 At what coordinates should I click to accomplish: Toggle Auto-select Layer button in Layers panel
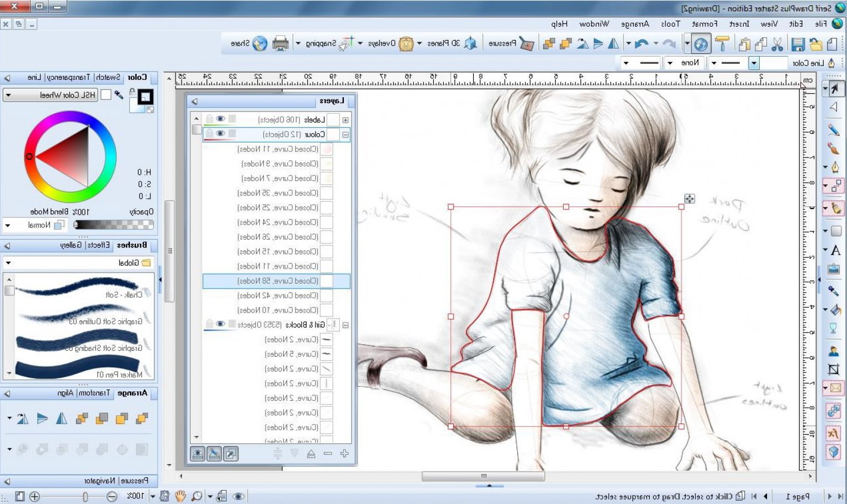231,454
